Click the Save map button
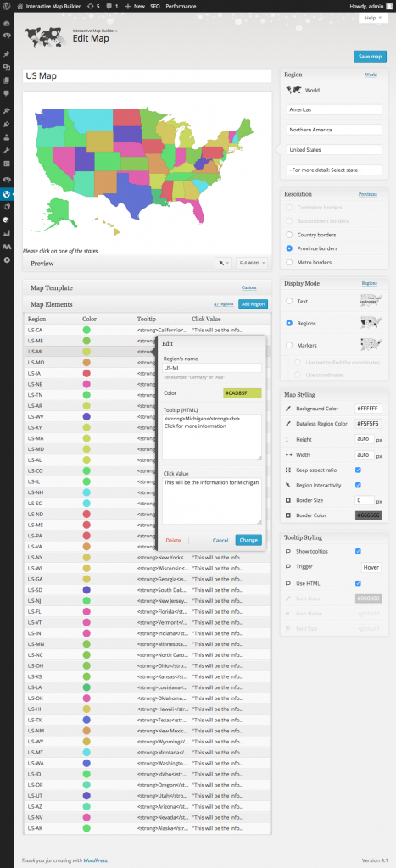Screen dimensions: 396x868 click(370, 57)
